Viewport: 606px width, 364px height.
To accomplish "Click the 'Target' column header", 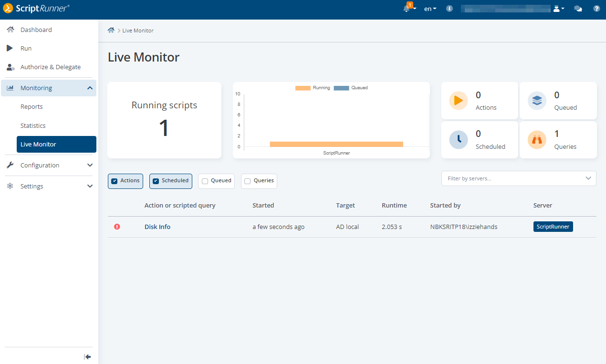I will coord(345,205).
